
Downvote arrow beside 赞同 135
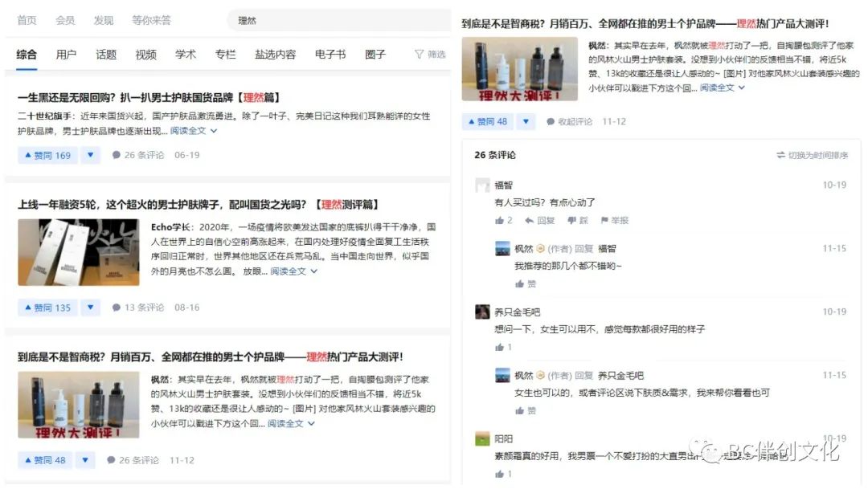pyautogui.click(x=90, y=308)
